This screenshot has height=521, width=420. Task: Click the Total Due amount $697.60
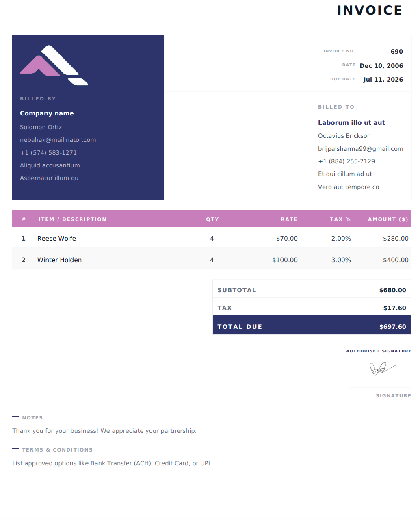point(393,327)
